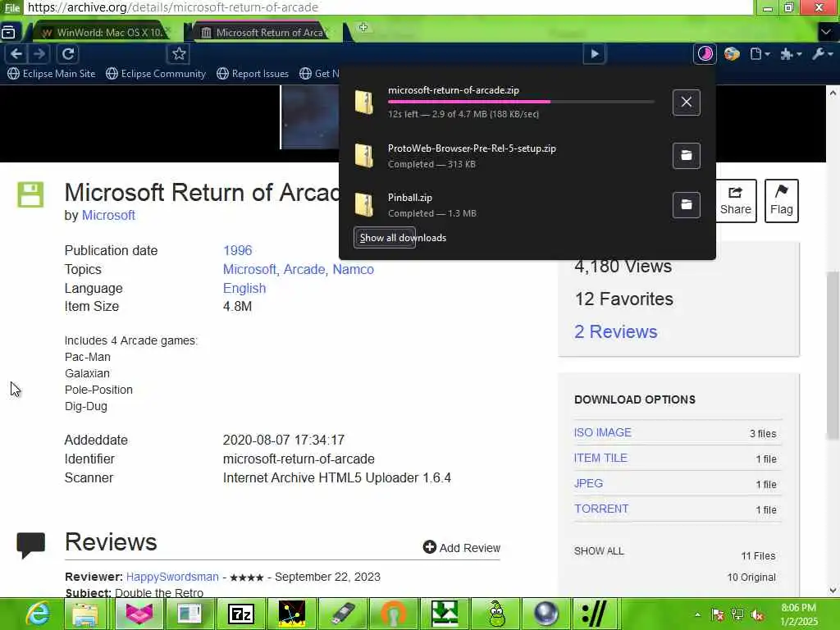Open the metallic sphere taskbar app
This screenshot has height=630, width=840.
[x=546, y=614]
